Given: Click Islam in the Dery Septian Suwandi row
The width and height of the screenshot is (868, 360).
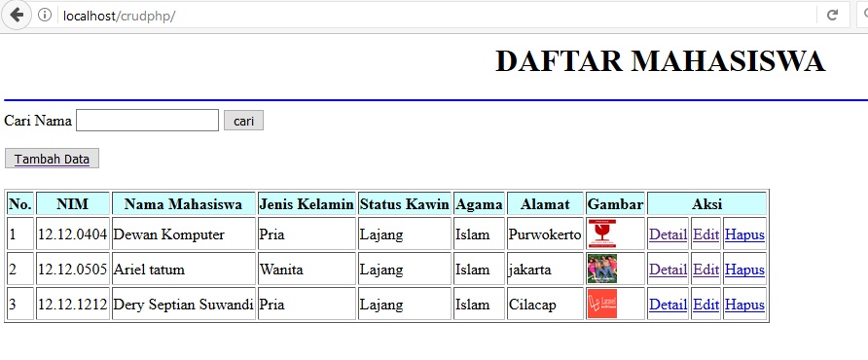Looking at the screenshot, I should tap(479, 305).
